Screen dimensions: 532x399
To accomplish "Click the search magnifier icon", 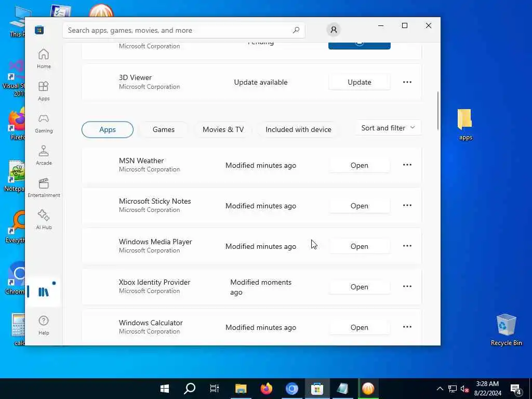I will [296, 30].
